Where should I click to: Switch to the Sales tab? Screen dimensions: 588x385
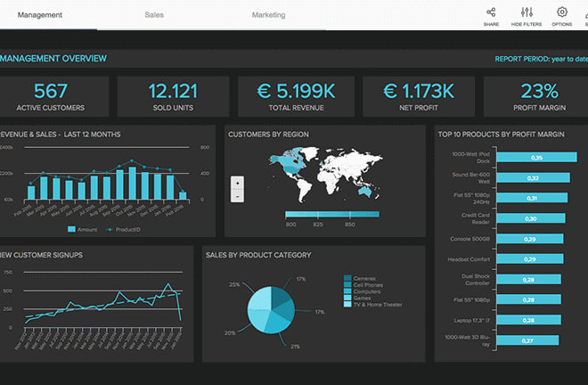pos(154,15)
